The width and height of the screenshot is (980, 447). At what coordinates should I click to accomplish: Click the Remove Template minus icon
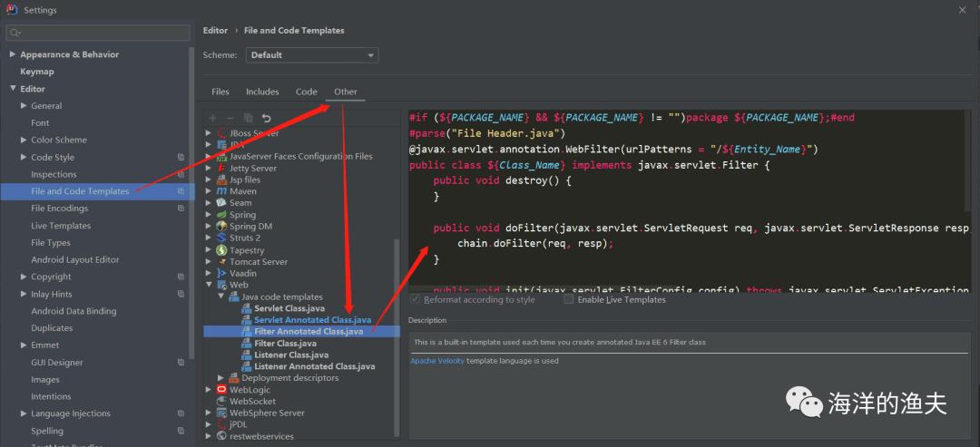pyautogui.click(x=230, y=118)
